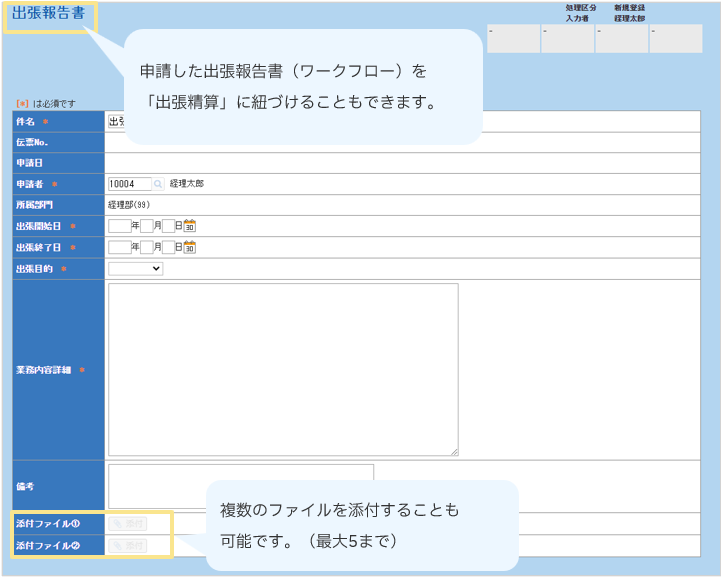
Task: Click the search icon beside applicant code 10004
Action: (158, 184)
